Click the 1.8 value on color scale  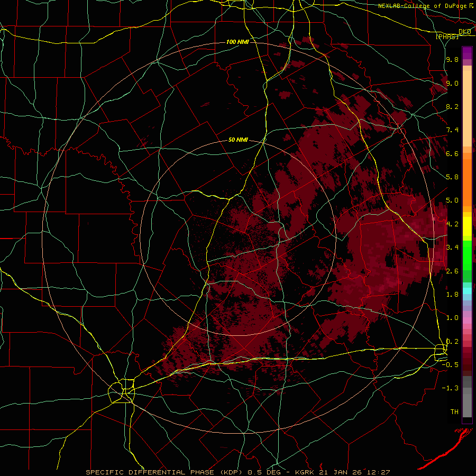(452, 295)
